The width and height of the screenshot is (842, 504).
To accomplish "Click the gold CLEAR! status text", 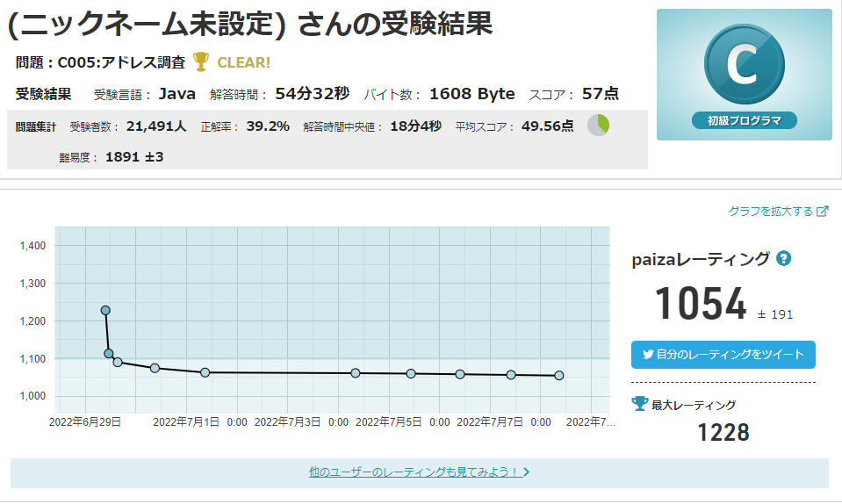I will tap(243, 62).
